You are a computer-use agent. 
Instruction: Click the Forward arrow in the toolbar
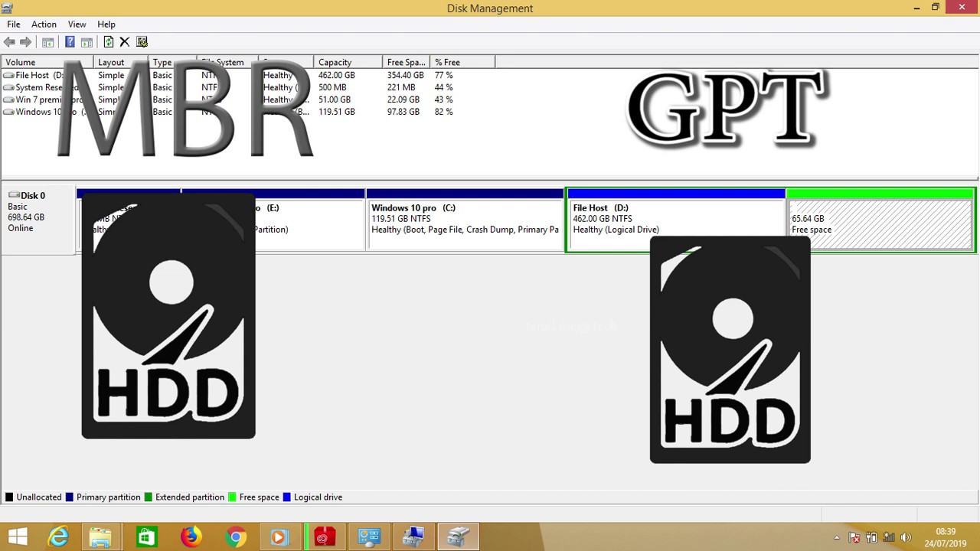tap(26, 42)
